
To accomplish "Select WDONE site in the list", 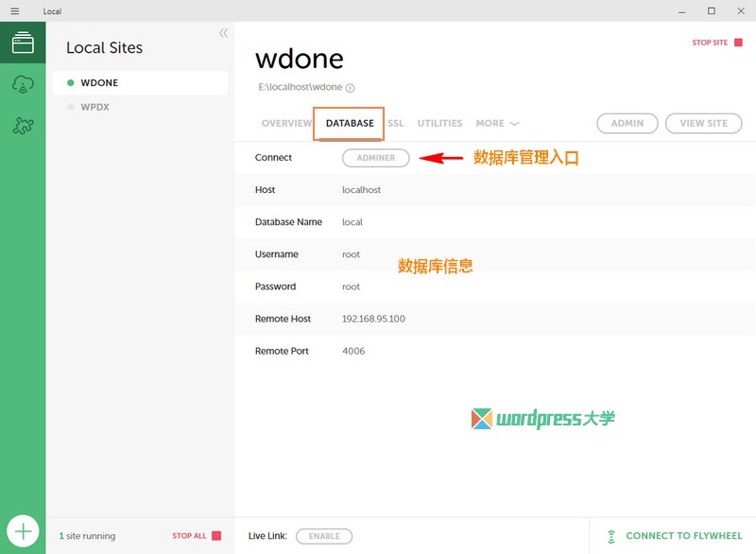I will pos(99,83).
